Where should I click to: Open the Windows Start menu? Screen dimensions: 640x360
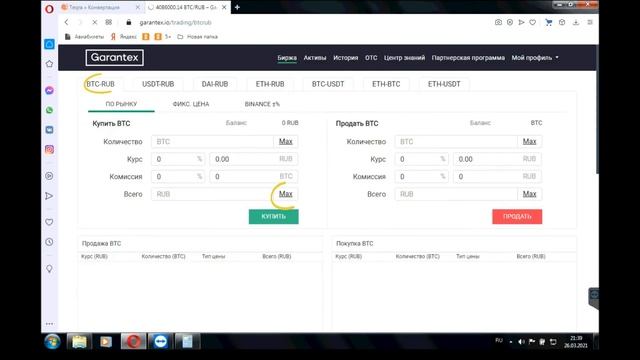52,342
